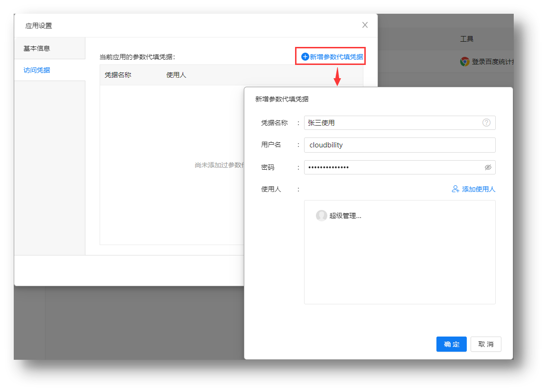Click the 凭据名称 table column header
Viewport: 546px width, 392px height.
[118, 75]
